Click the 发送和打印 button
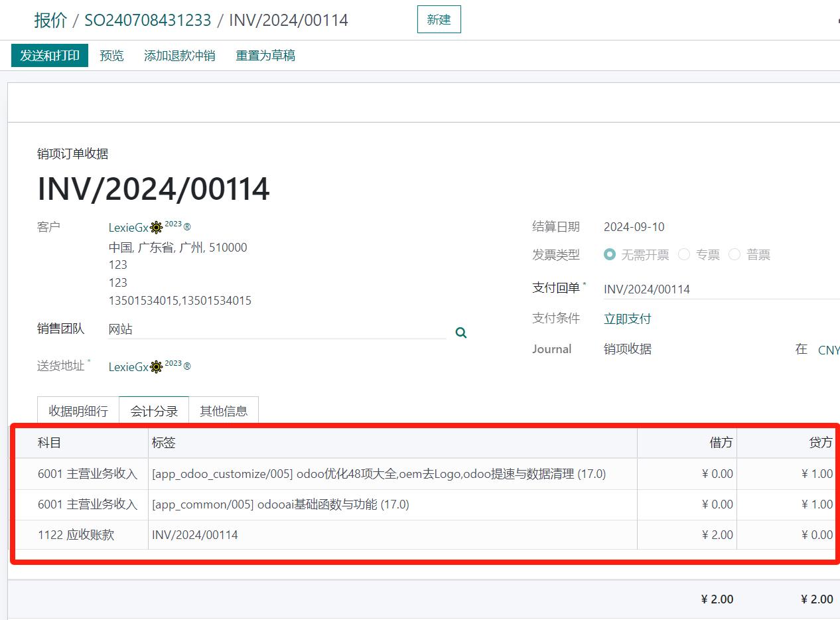840x620 pixels. 50,56
